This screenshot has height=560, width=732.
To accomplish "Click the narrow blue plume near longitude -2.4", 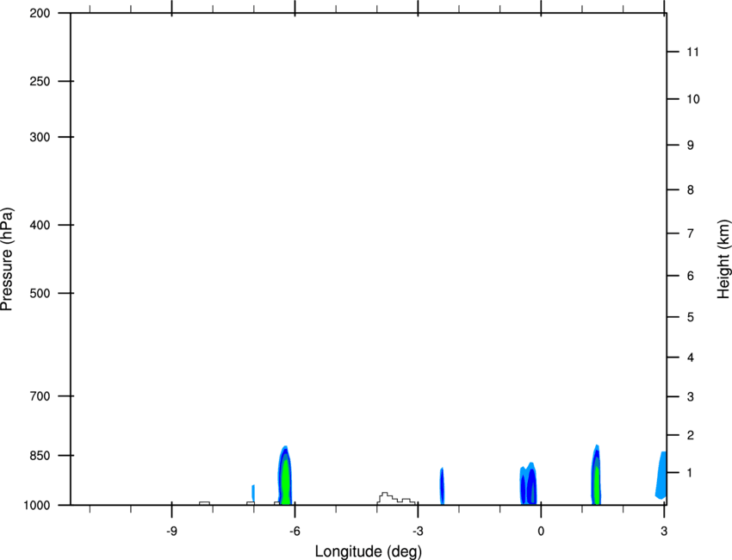I will coord(442,486).
